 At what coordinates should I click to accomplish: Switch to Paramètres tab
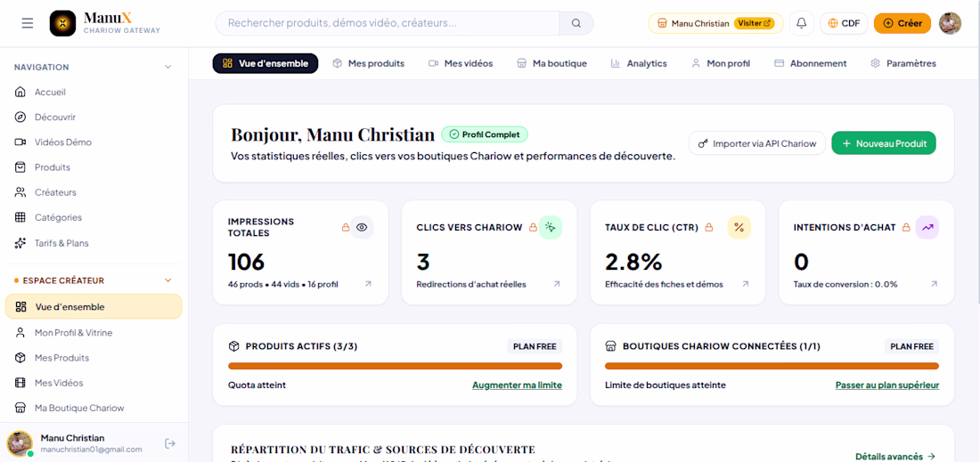[x=903, y=63]
